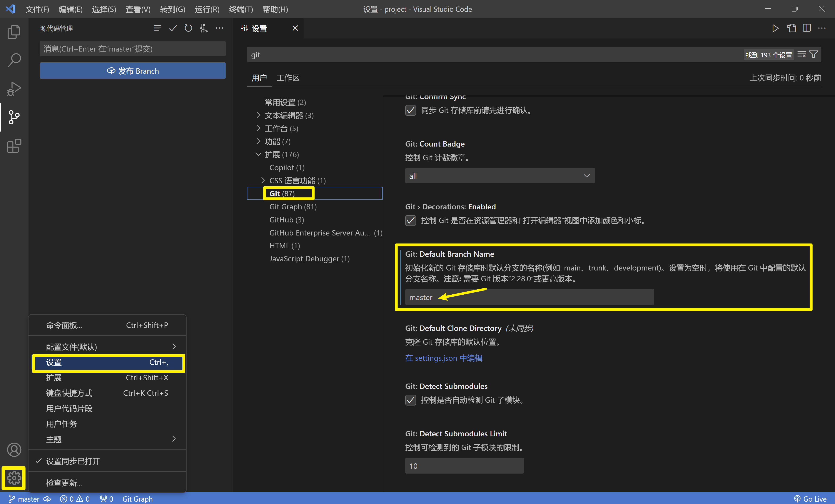Click the Default Branch Name input
Image resolution: width=835 pixels, height=504 pixels.
529,297
